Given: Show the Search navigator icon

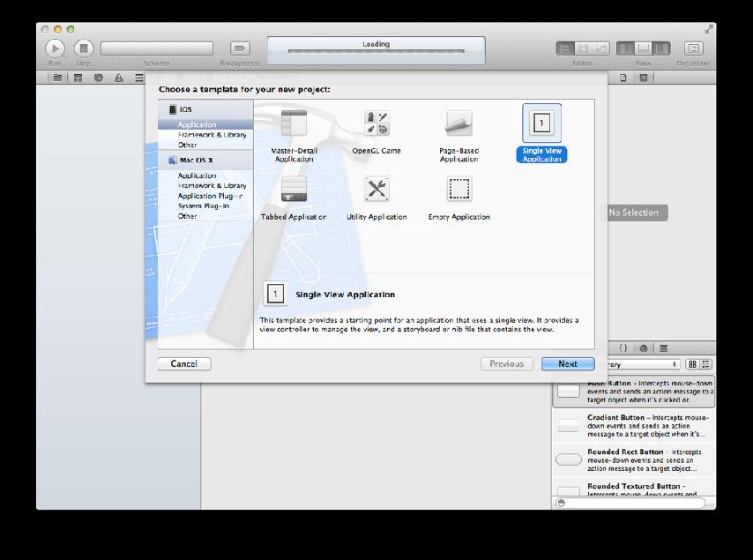Looking at the screenshot, I should pos(99,78).
